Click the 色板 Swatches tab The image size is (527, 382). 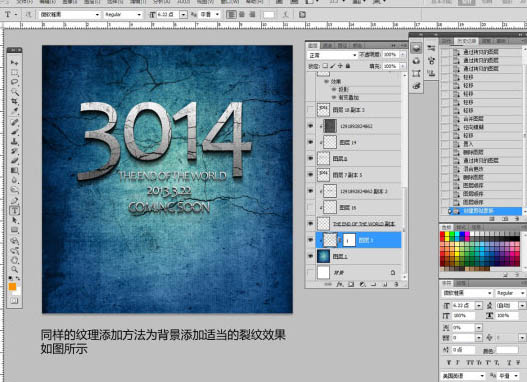point(447,227)
